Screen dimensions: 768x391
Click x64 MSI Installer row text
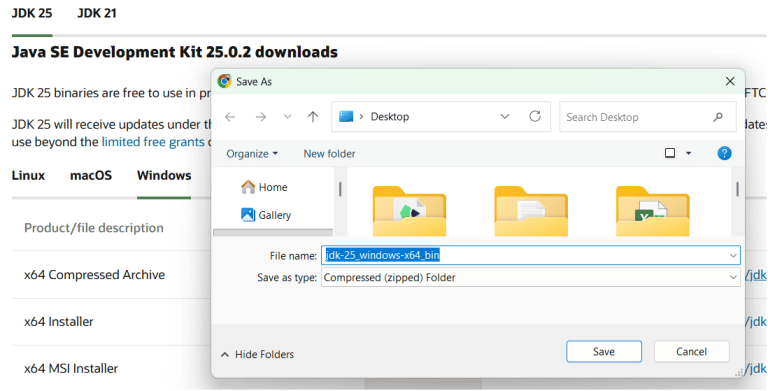(x=71, y=368)
